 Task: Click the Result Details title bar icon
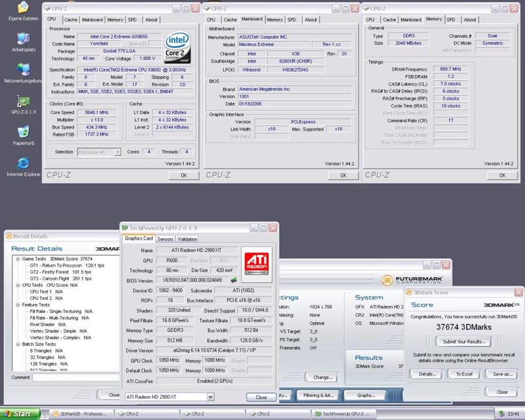click(x=9, y=236)
